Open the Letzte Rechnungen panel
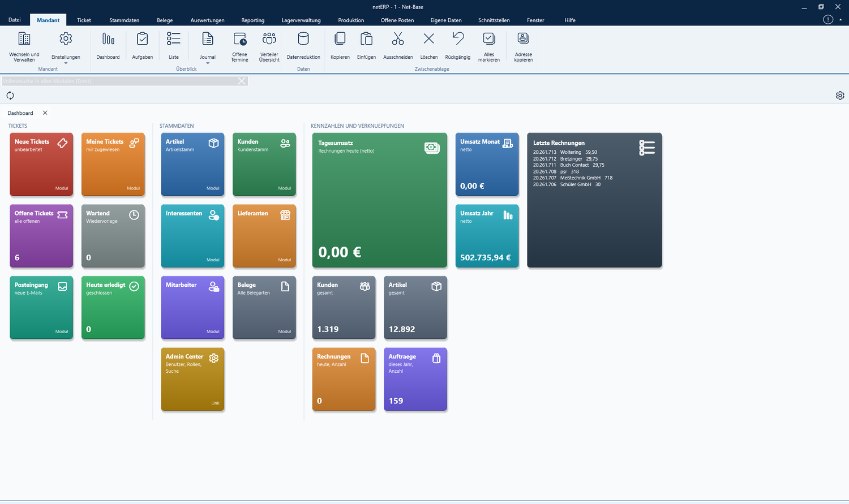 (594, 200)
